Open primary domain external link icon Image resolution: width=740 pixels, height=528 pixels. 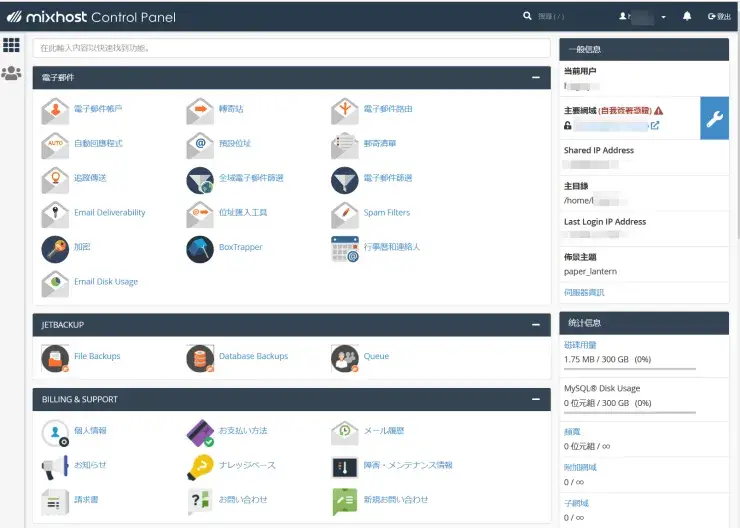(655, 126)
